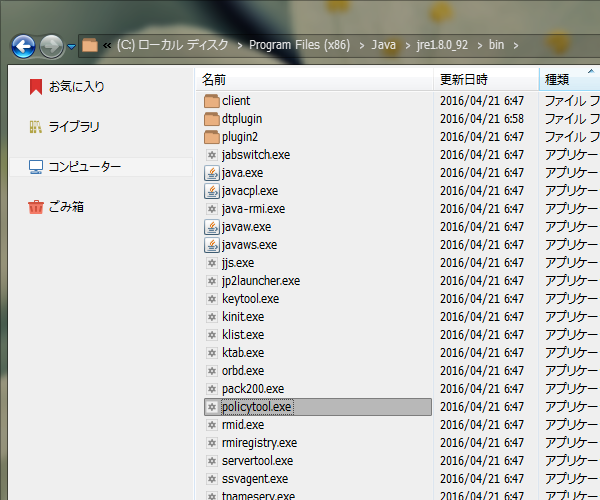Expand the arrow after Program Files (x86)
This screenshot has width=600, height=500.
pyautogui.click(x=362, y=46)
